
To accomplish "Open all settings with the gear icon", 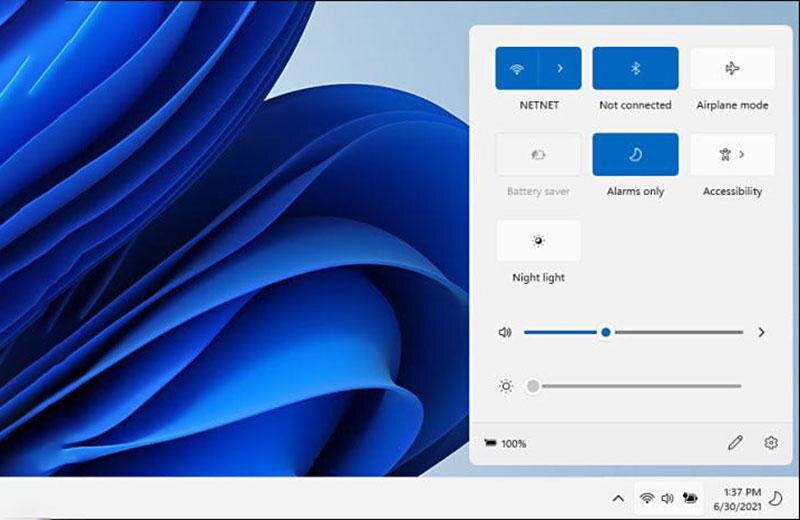I will pyautogui.click(x=771, y=442).
